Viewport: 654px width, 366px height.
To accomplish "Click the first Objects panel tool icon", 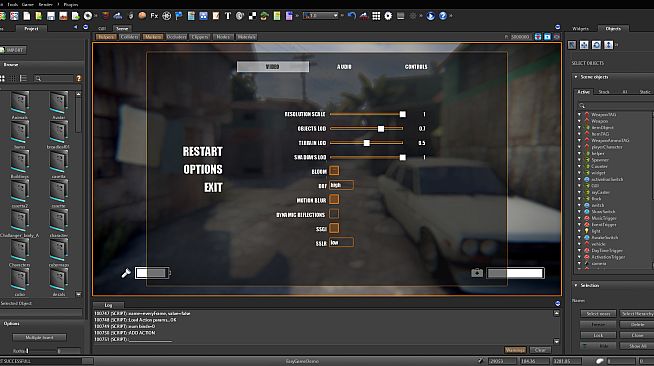I will pyautogui.click(x=572, y=45).
